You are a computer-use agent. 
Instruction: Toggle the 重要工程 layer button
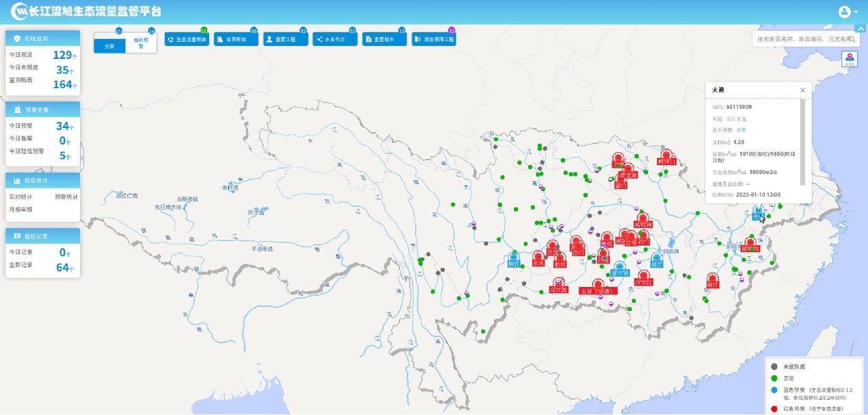coord(285,40)
